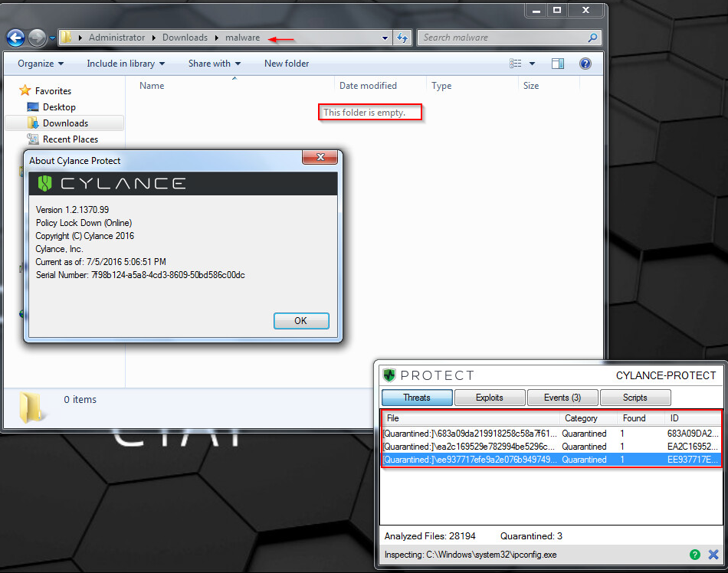Click the Inspecting ipconfig.exe status line

(x=471, y=555)
